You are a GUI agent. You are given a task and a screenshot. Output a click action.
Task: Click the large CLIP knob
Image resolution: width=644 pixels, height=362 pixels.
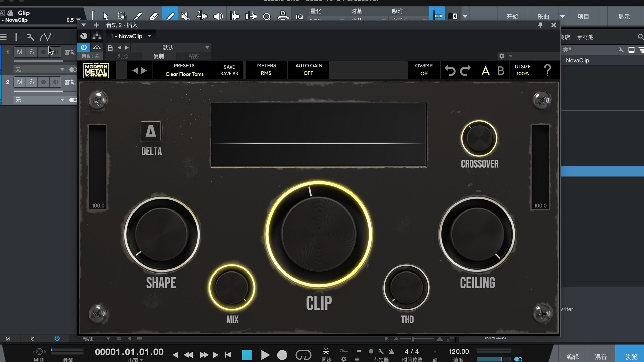pyautogui.click(x=318, y=234)
